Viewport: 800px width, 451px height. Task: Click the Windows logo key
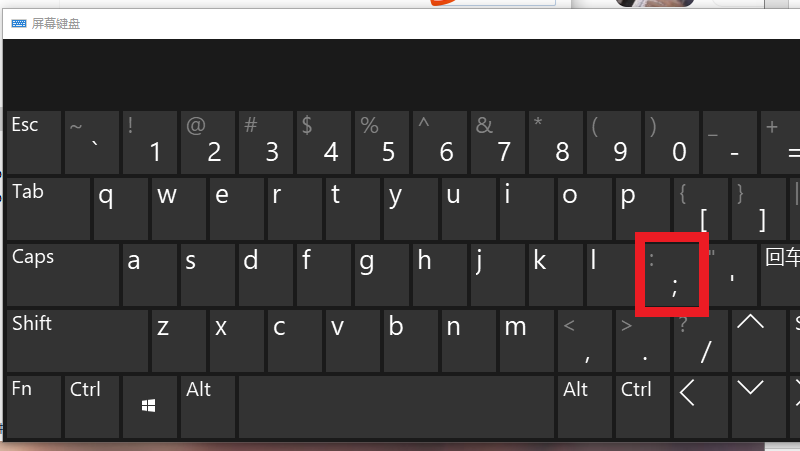pos(148,407)
